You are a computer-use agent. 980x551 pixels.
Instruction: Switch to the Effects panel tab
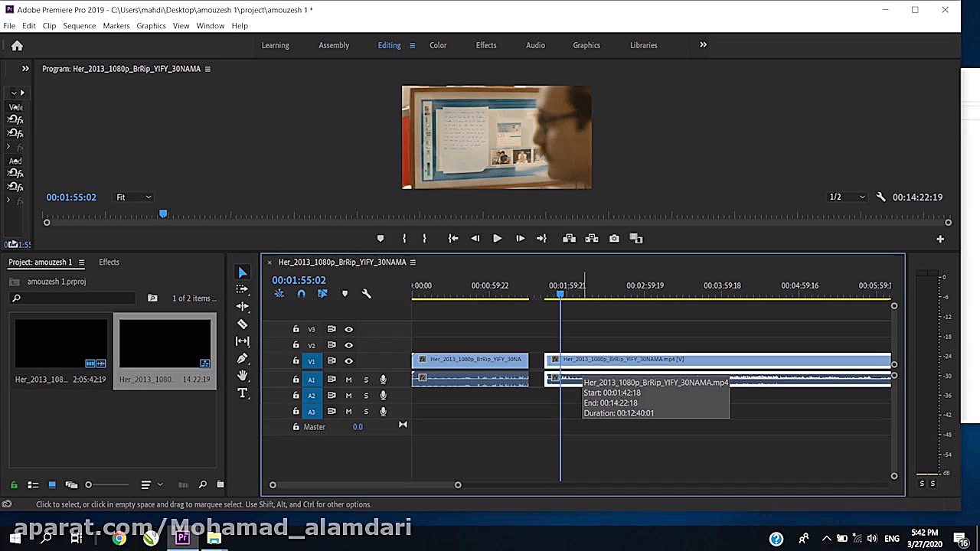[109, 262]
